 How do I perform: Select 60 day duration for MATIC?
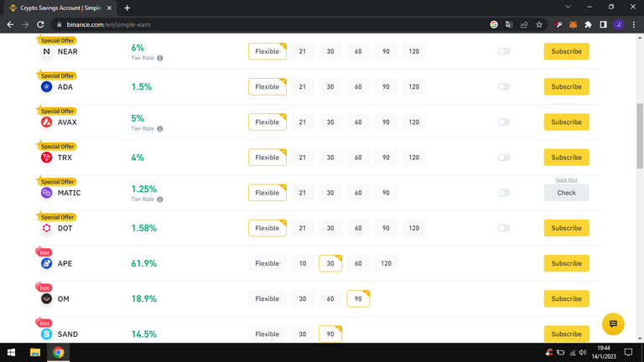coord(358,193)
